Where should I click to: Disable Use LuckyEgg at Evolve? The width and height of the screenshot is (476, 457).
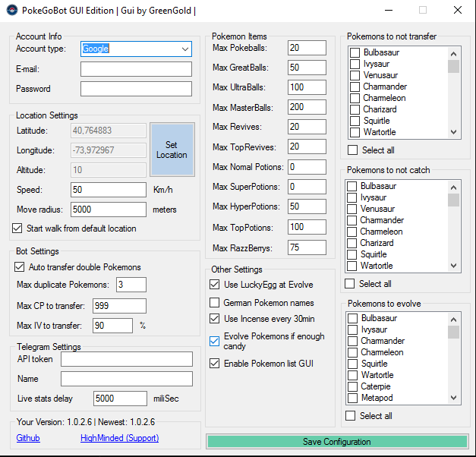(215, 285)
